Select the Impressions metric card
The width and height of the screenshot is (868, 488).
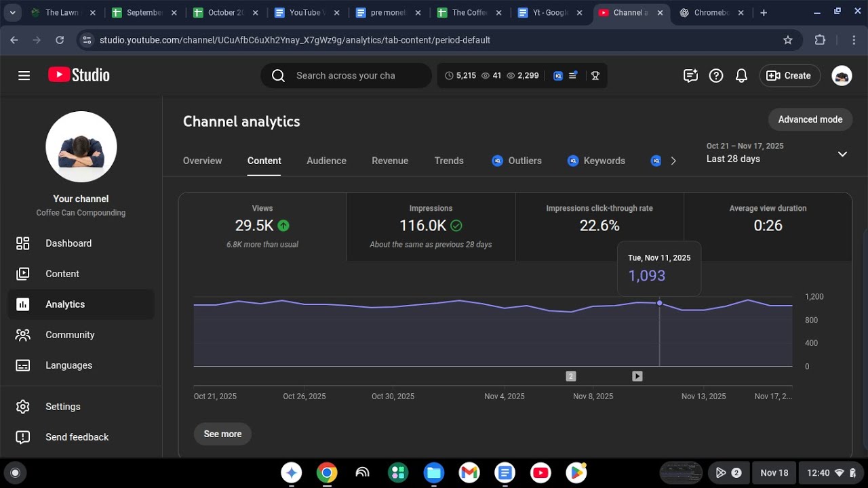point(431,227)
